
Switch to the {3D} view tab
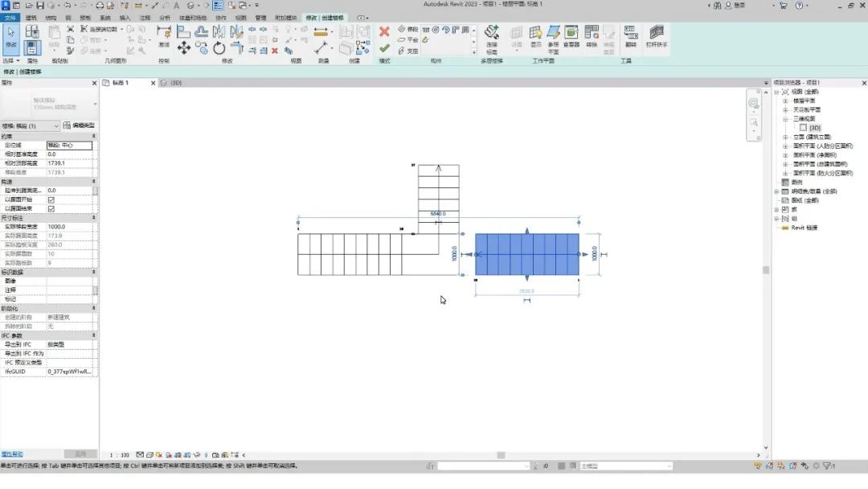tap(171, 82)
